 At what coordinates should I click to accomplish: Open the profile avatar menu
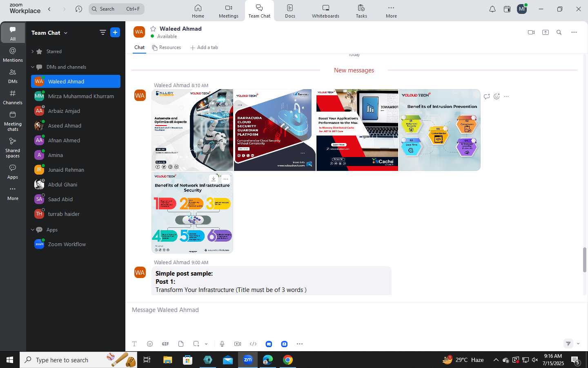522,9
